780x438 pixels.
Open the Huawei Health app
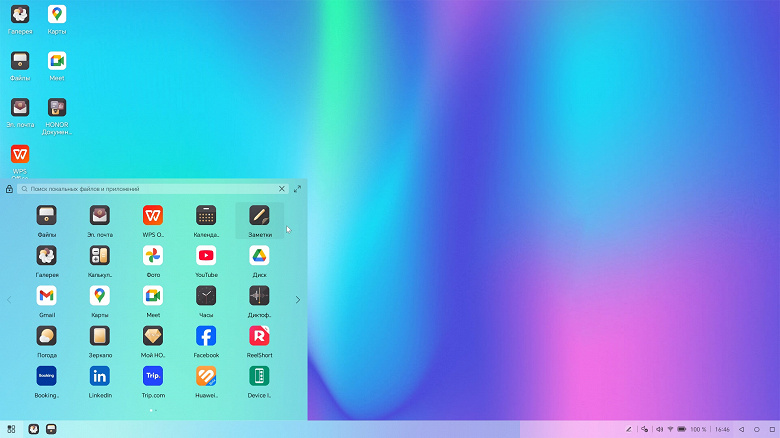click(x=206, y=376)
